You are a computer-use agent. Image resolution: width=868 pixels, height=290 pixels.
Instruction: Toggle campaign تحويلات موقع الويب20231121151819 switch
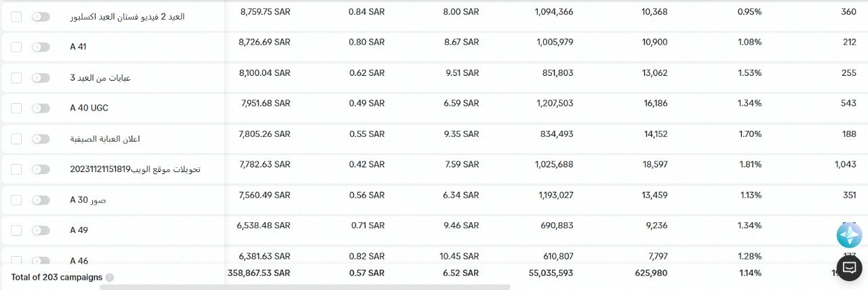[41, 169]
